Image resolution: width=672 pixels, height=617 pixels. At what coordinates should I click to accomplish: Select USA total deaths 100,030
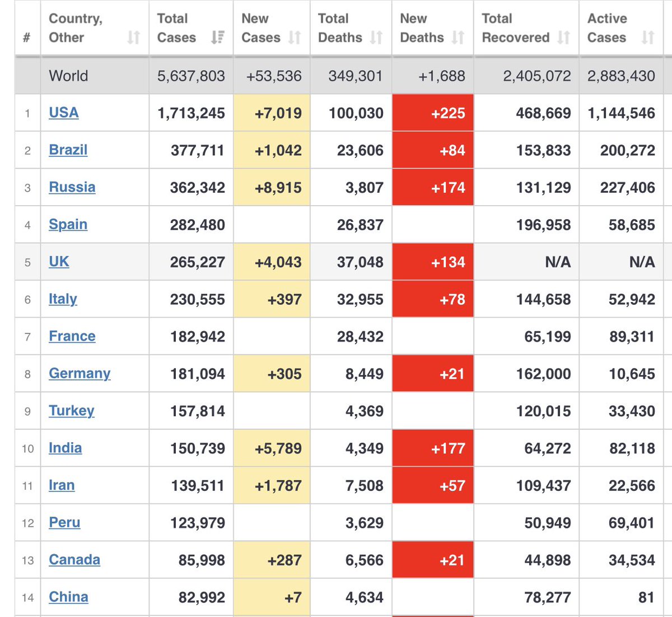pyautogui.click(x=356, y=113)
